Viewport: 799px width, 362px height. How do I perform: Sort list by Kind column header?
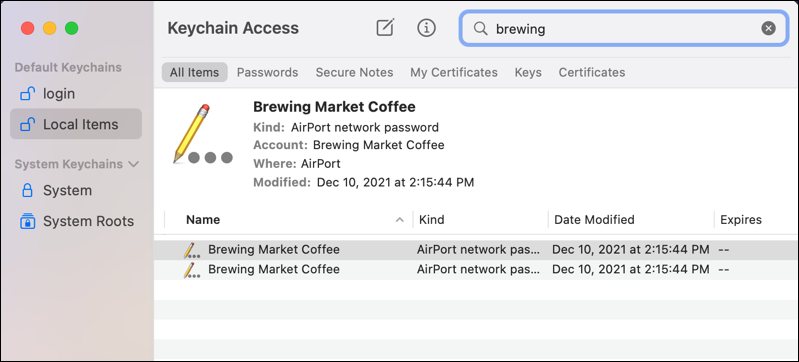432,220
